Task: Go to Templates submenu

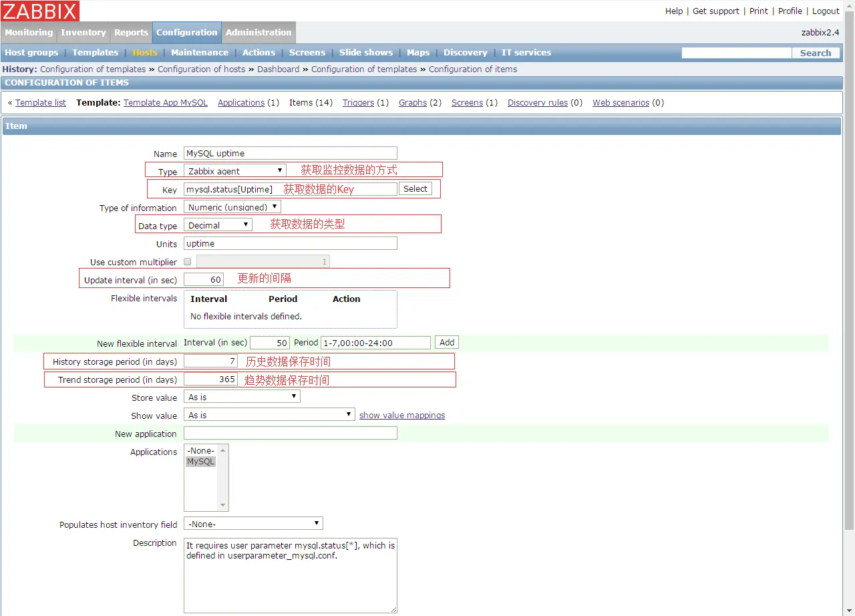Action: (96, 53)
